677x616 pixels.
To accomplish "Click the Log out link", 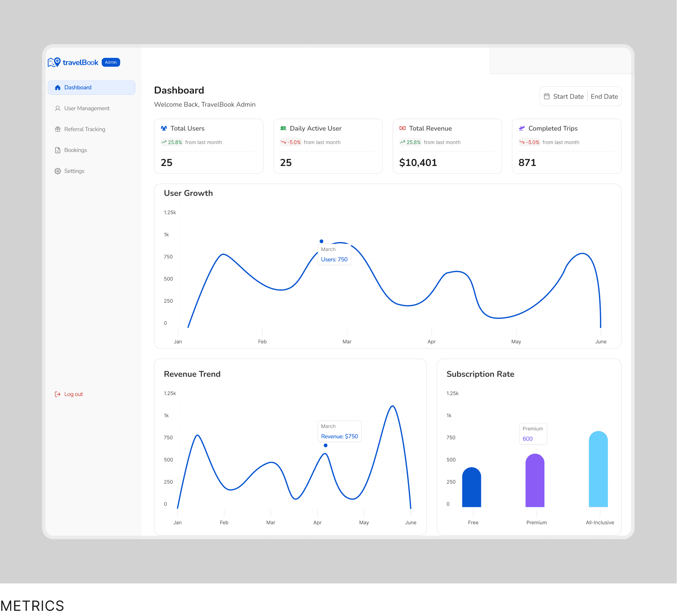I will click(x=73, y=394).
